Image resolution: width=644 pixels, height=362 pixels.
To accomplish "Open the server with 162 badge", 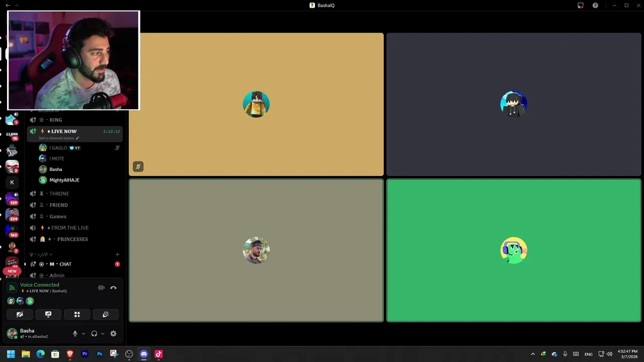I will tap(12, 231).
